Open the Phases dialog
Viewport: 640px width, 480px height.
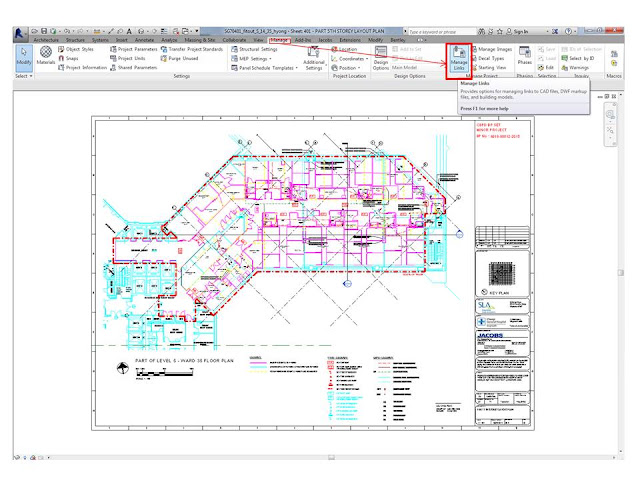pos(524,56)
